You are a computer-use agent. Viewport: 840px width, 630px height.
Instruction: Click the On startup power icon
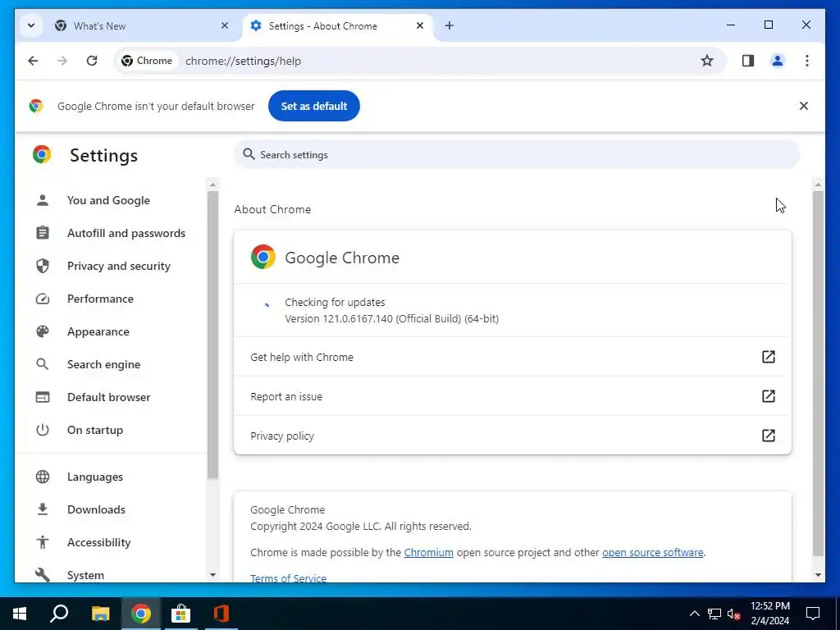click(43, 430)
